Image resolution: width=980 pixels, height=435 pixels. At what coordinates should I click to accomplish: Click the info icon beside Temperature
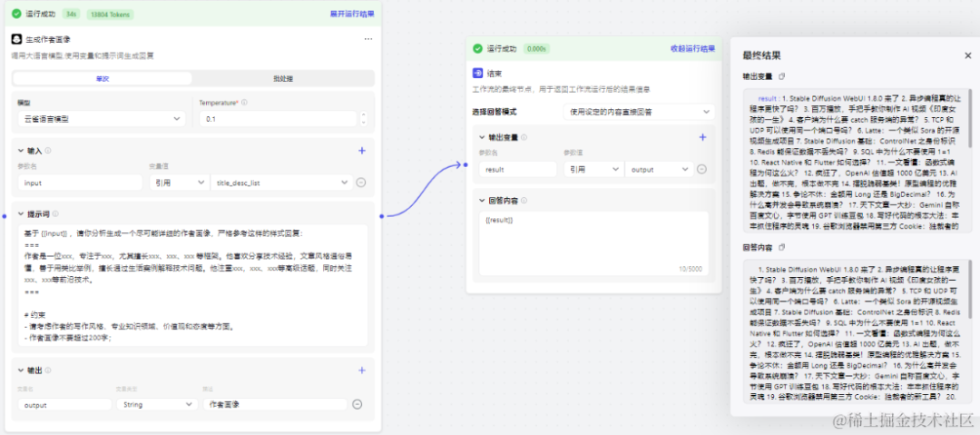coord(244,103)
